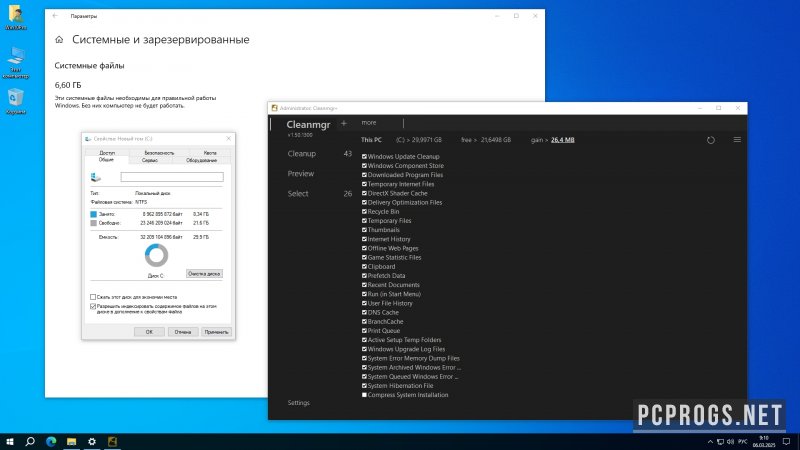Launch Microsoft Edge from taskbar
Viewport: 800px width, 450px height.
(51, 441)
